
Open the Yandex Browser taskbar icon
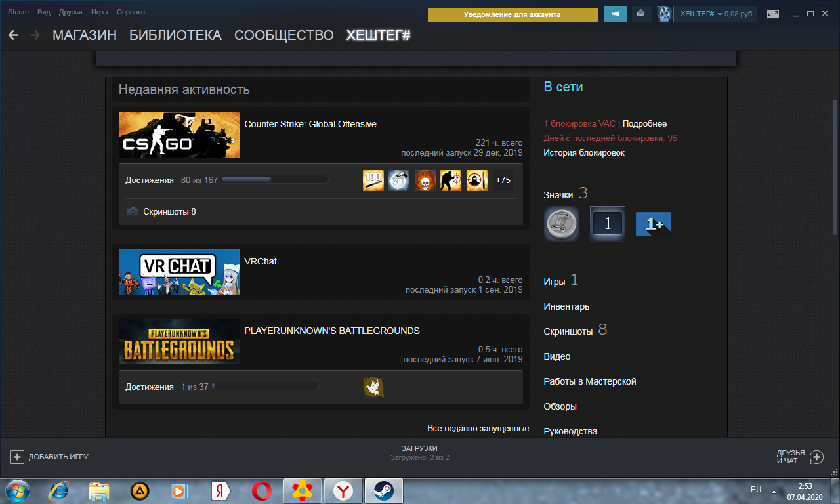(x=343, y=490)
